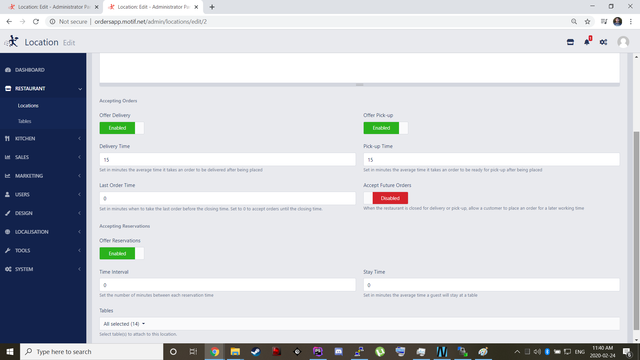Open the settings cogs icon in header
The image size is (640, 360).
(603, 42)
